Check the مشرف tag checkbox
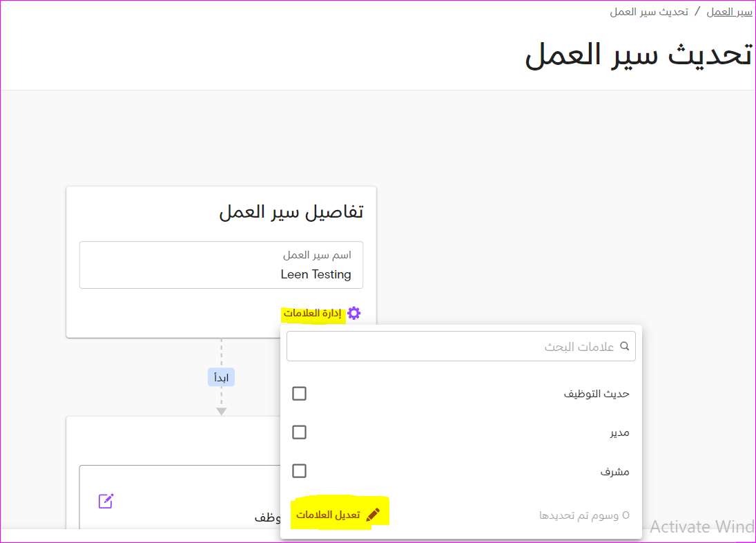Screen dimensions: 756x543 (x=299, y=471)
